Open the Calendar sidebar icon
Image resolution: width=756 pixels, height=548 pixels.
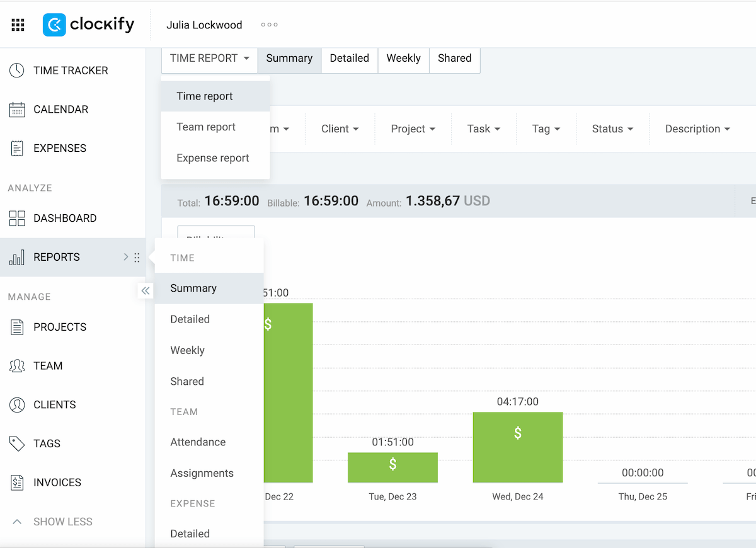18,109
